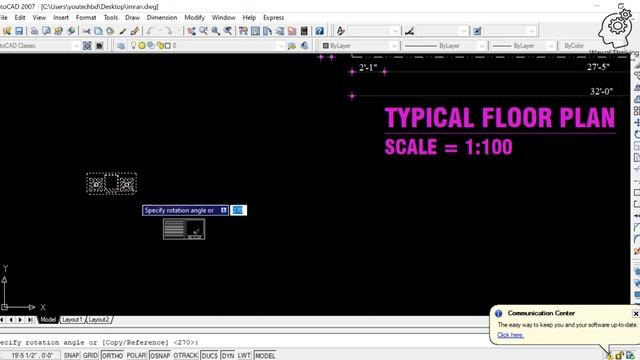Open the Workspace dropdown (AutoCAD Classic)
The image size is (640, 360).
coord(76,46)
